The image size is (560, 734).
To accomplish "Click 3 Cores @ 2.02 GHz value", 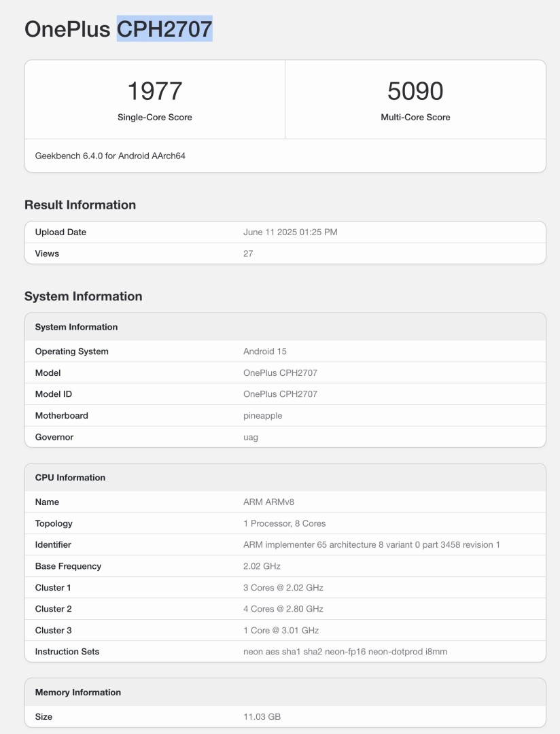I will coord(283,587).
